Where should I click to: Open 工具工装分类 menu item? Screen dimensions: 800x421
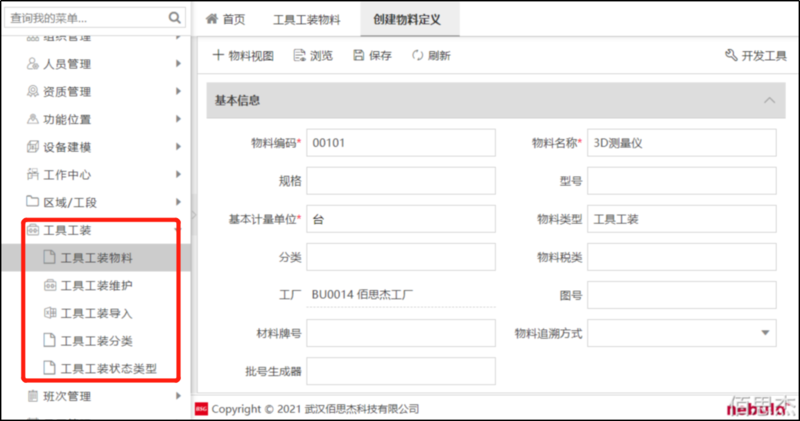pyautogui.click(x=96, y=340)
